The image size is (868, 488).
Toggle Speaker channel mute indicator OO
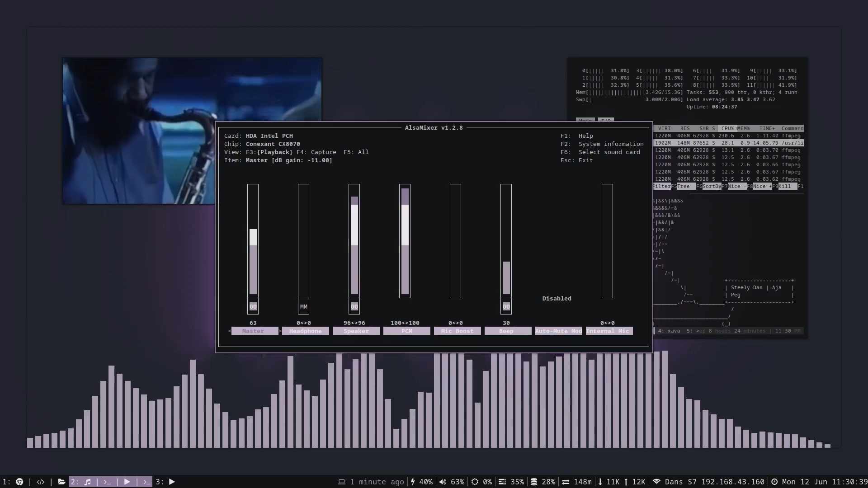click(354, 306)
